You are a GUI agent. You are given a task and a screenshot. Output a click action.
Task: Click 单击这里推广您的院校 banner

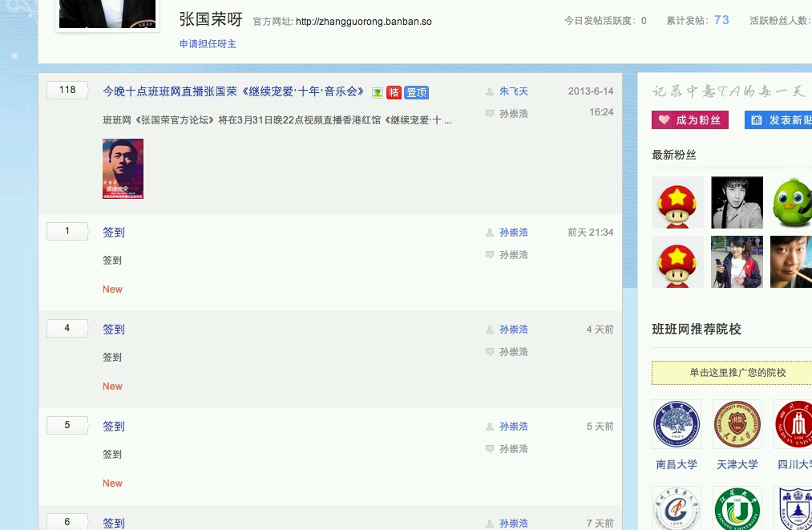tap(732, 373)
